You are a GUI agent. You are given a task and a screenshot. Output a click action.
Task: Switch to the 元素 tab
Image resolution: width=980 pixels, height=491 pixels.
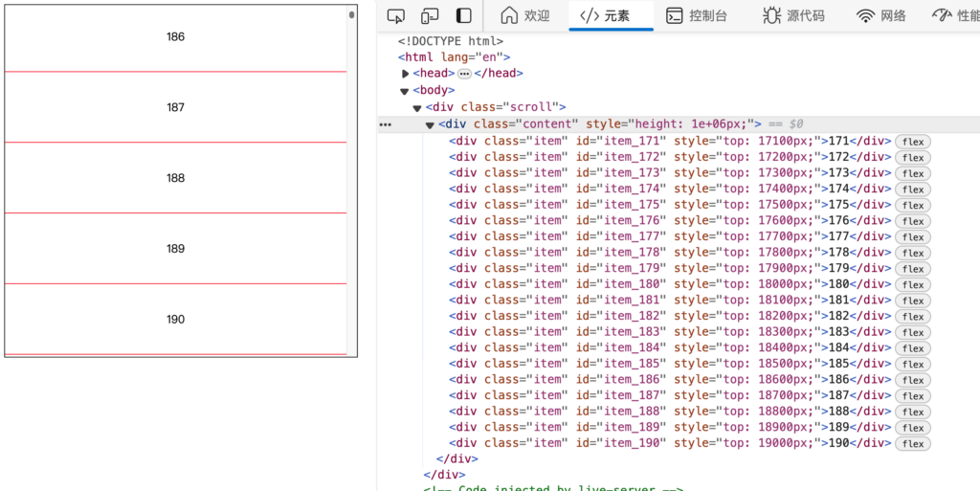(x=611, y=15)
